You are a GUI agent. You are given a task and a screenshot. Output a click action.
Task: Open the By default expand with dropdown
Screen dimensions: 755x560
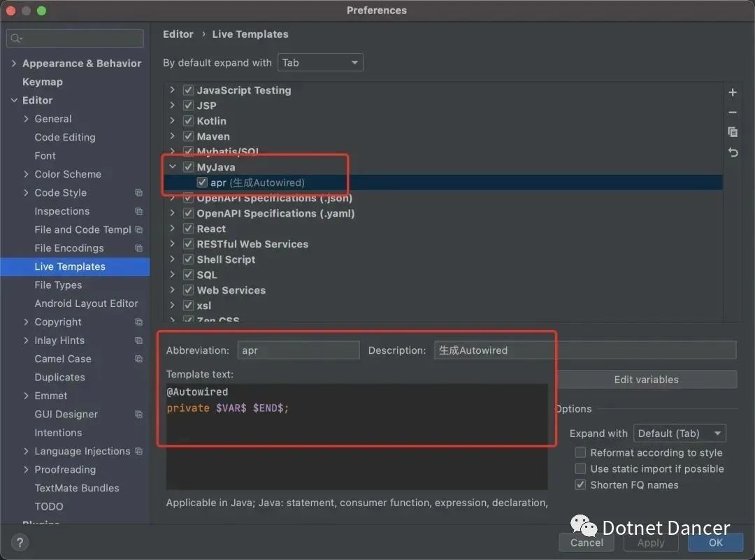(x=320, y=63)
